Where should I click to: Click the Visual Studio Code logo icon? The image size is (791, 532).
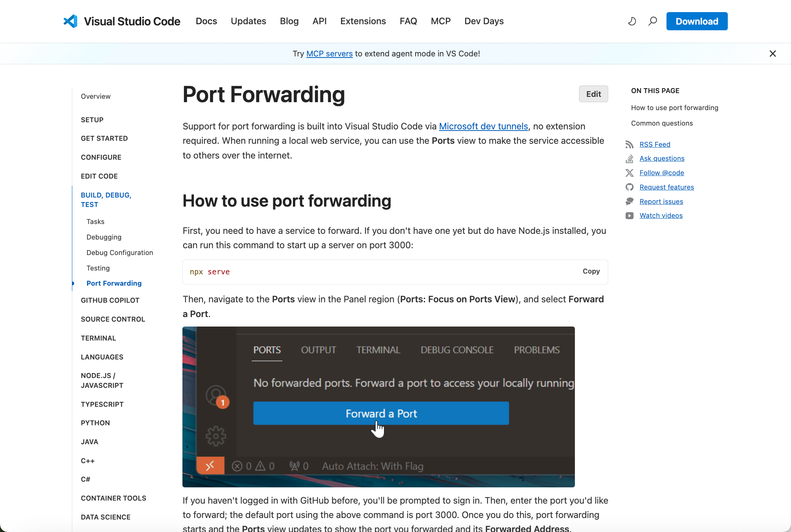(70, 21)
